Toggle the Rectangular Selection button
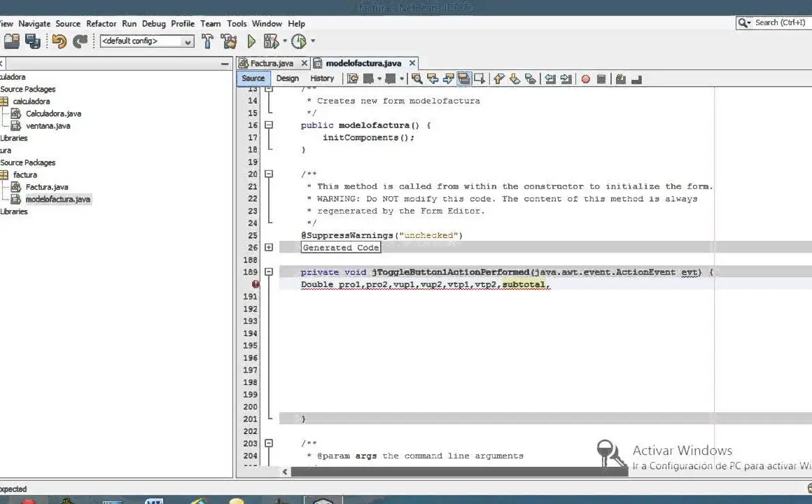Image resolution: width=812 pixels, height=504 pixels. [x=479, y=78]
